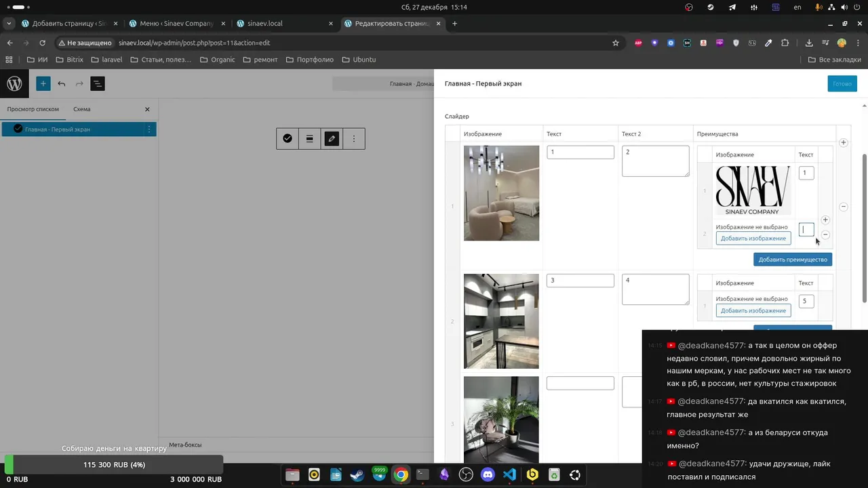Screen dimensions: 868x488
Task: Click the Готово button
Action: tap(842, 84)
